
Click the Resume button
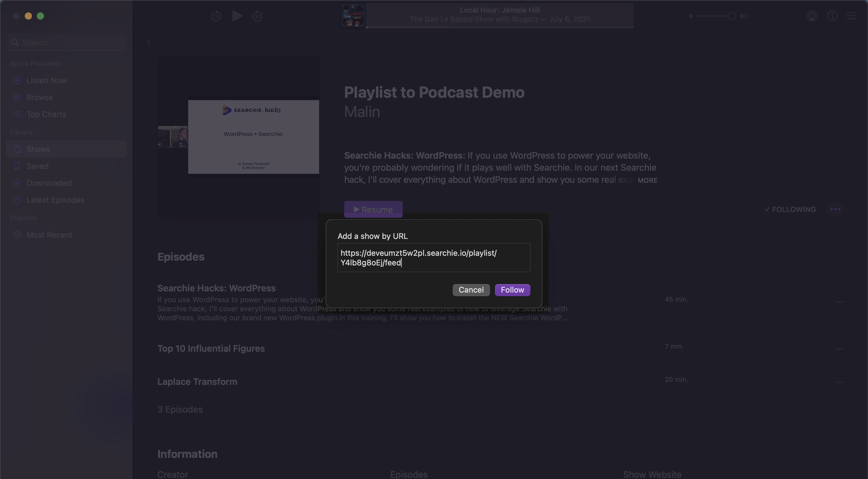coord(373,209)
